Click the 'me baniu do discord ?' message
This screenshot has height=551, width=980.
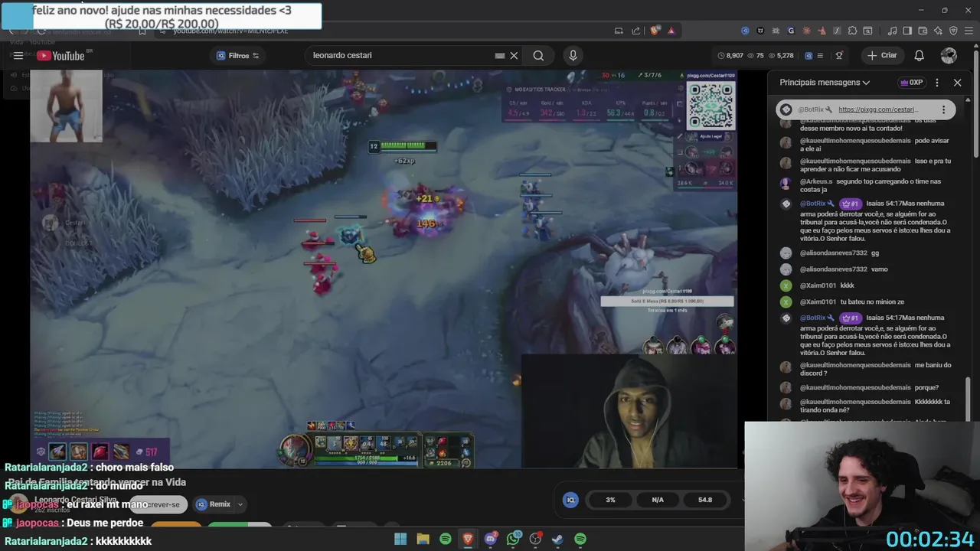click(x=876, y=369)
